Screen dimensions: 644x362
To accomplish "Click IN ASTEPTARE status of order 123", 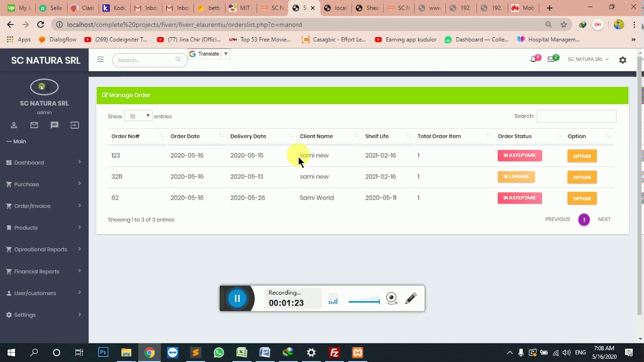I will 520,155.
